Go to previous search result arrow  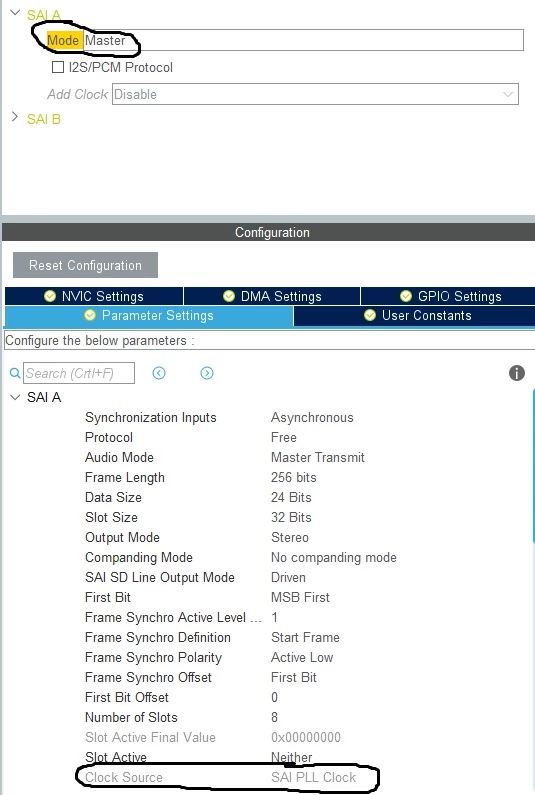pyautogui.click(x=159, y=373)
